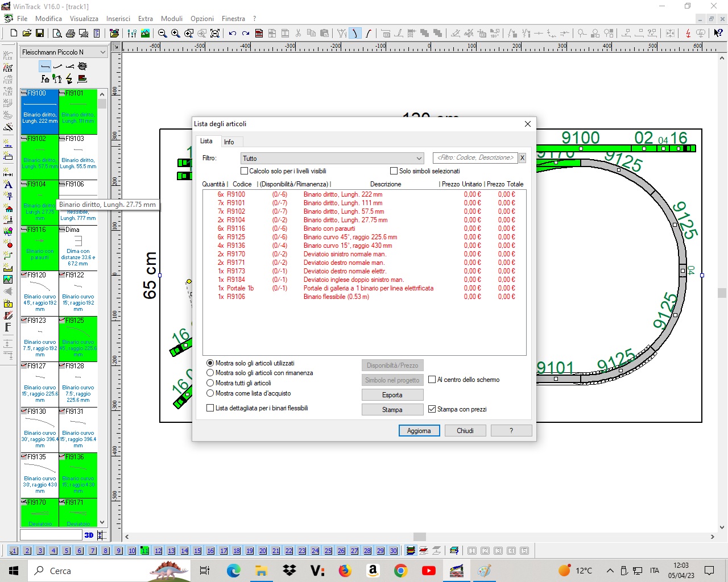This screenshot has width=728, height=582.
Task: Open the context help pointer icon
Action: coord(718,34)
